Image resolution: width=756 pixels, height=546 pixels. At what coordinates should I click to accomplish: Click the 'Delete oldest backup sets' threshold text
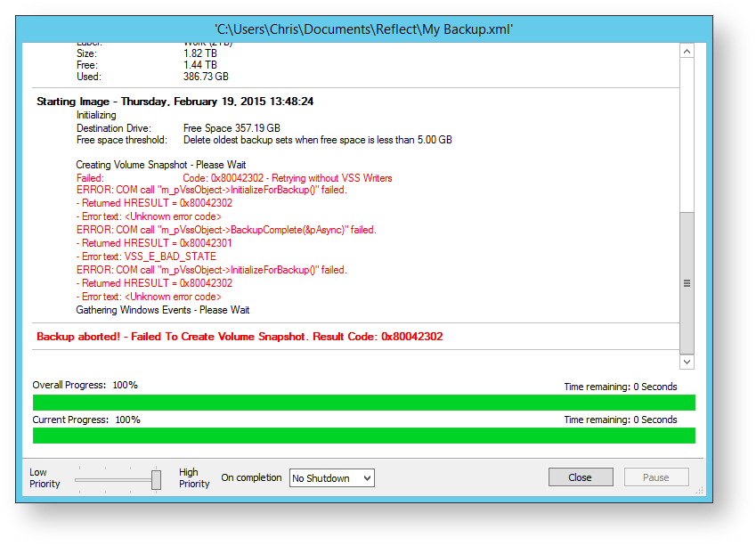[318, 139]
